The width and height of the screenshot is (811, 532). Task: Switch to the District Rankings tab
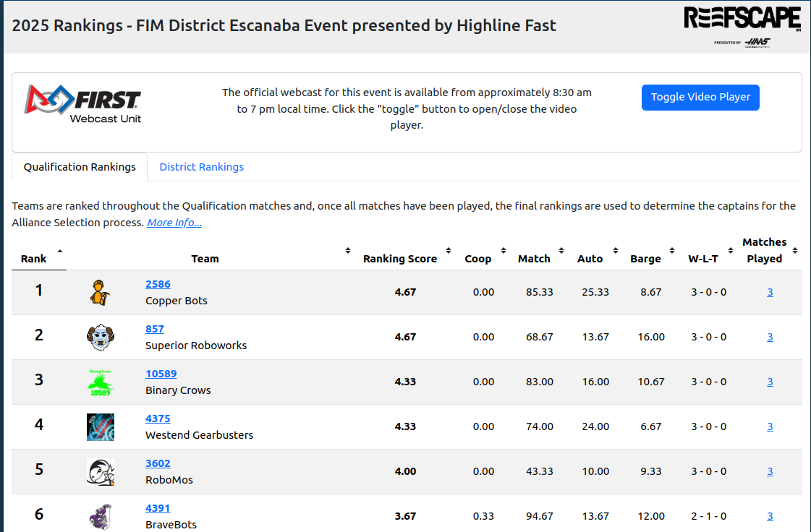tap(201, 167)
